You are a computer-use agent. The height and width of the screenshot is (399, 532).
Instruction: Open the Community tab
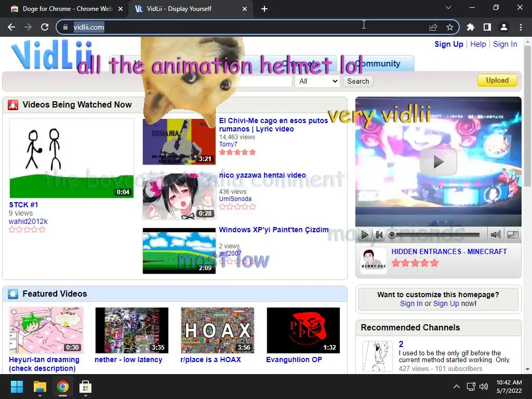click(x=377, y=63)
